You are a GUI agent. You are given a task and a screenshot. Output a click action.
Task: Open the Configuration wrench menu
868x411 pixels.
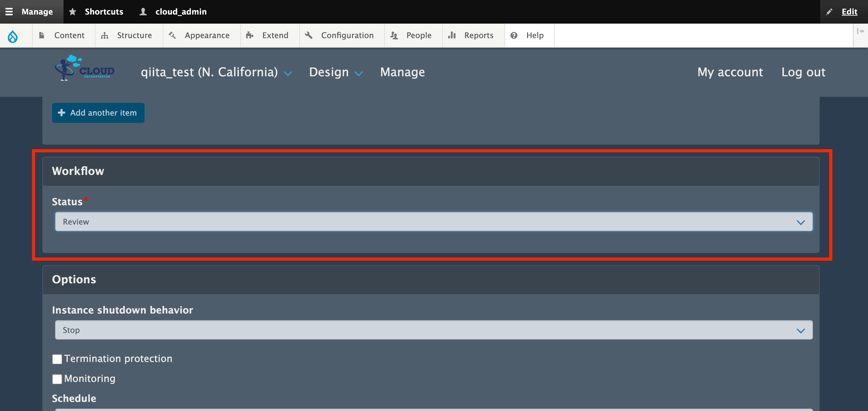click(x=342, y=35)
